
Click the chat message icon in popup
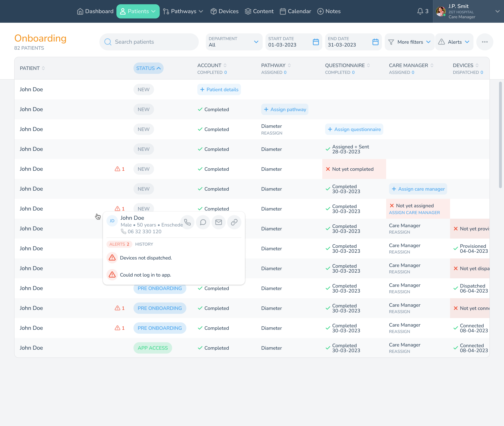203,222
